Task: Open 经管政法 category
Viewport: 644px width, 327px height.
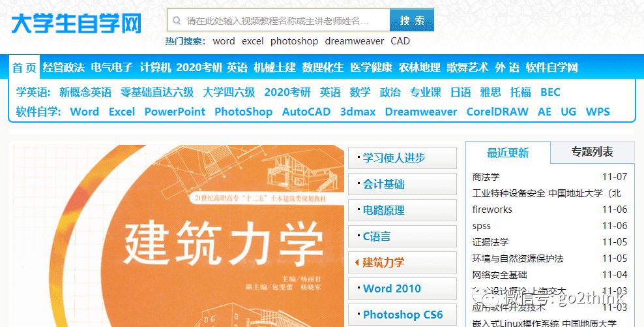Action: pyautogui.click(x=63, y=67)
